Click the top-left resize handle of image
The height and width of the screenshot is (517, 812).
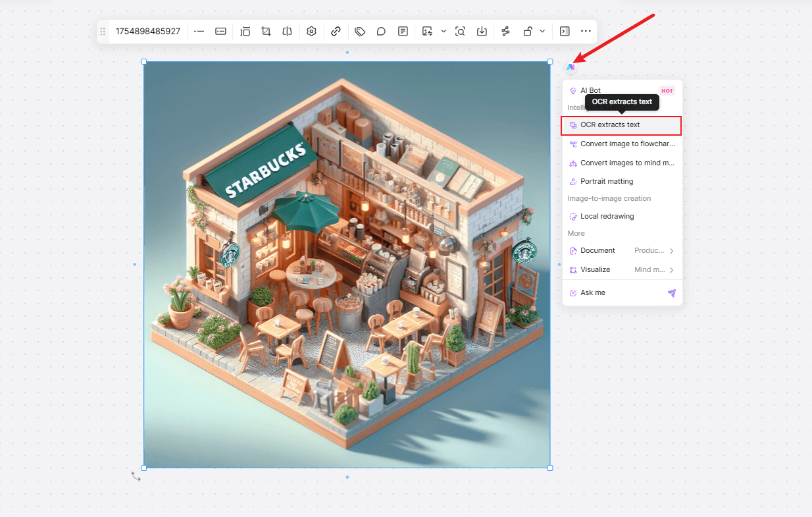pos(144,61)
